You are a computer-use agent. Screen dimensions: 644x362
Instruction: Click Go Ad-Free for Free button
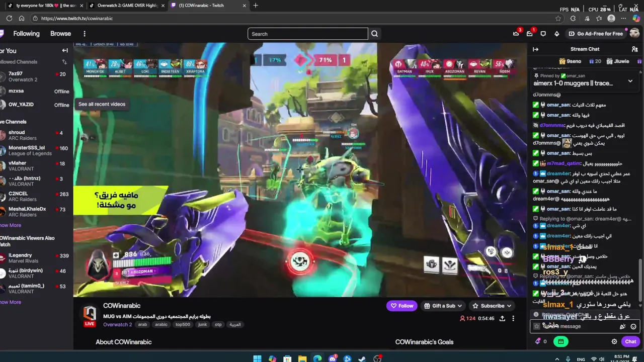595,34
